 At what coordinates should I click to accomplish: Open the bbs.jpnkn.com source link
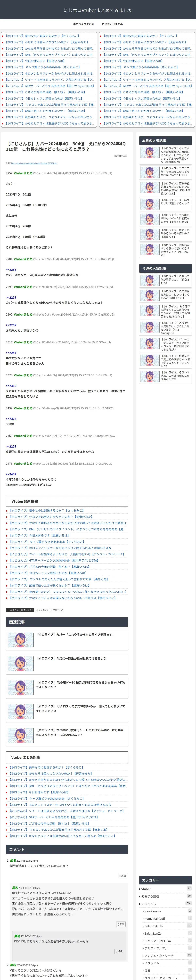34,163
